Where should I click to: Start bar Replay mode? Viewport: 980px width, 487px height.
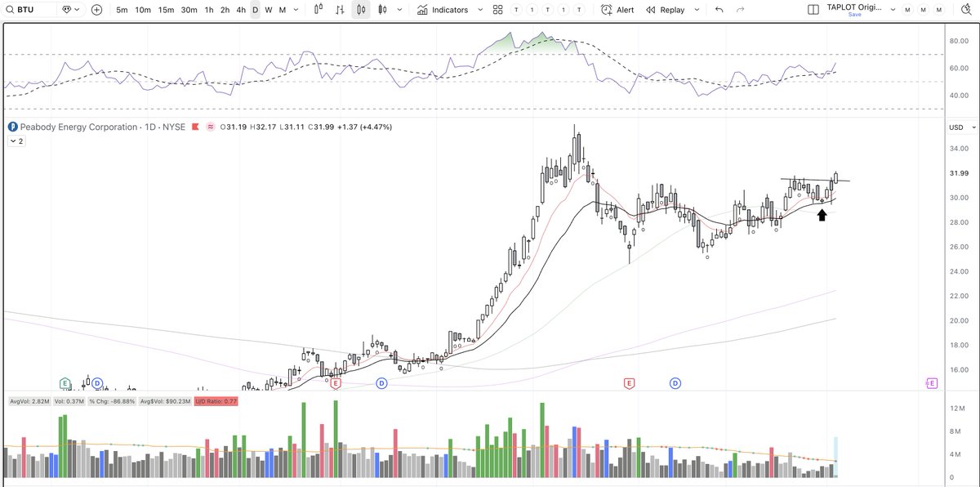point(666,10)
